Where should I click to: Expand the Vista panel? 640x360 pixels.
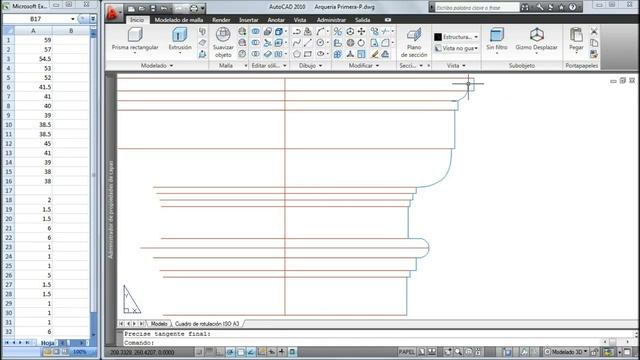(x=456, y=65)
